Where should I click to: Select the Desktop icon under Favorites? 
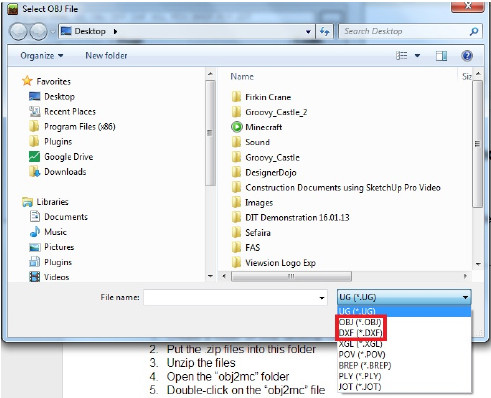(34, 96)
